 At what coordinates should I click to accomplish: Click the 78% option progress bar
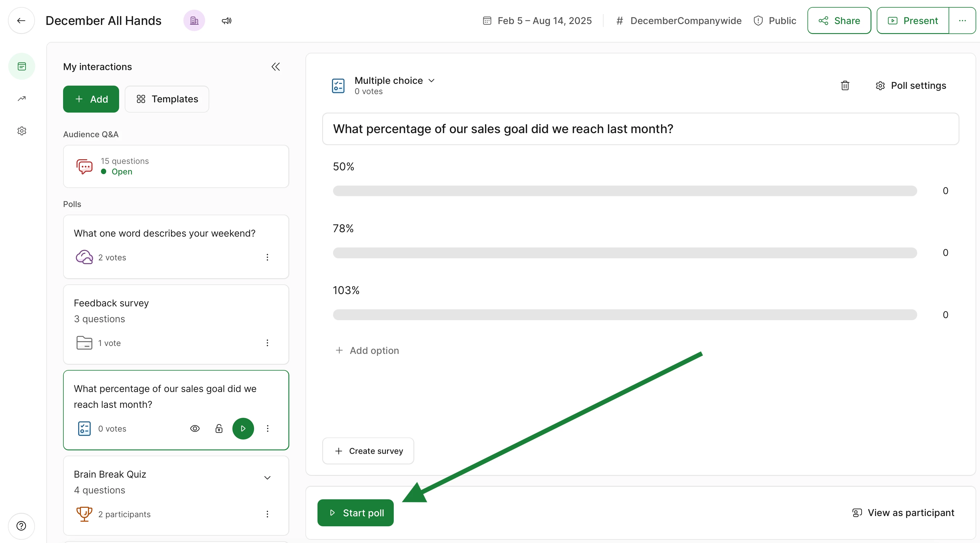[x=625, y=253]
